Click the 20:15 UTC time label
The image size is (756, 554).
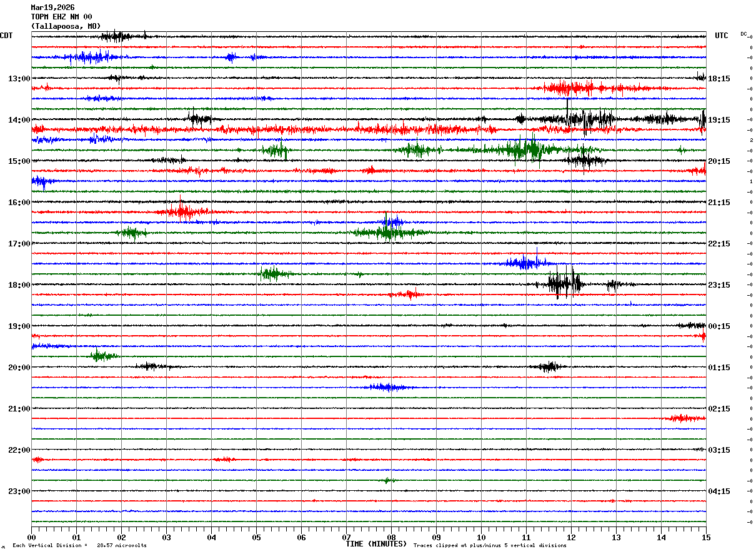[719, 161]
